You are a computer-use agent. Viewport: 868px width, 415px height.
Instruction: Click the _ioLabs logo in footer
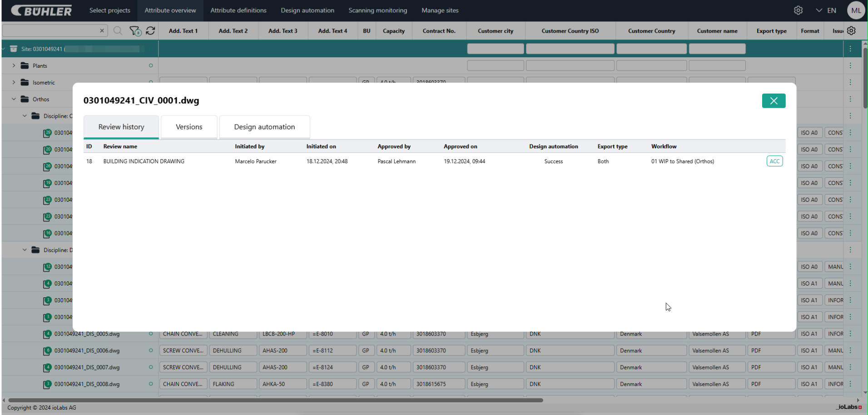(848, 407)
